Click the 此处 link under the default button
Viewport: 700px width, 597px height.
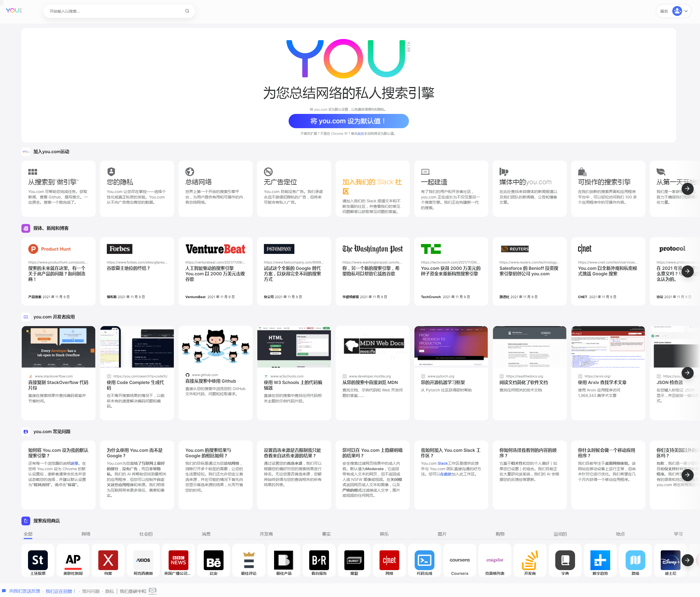pyautogui.click(x=361, y=134)
